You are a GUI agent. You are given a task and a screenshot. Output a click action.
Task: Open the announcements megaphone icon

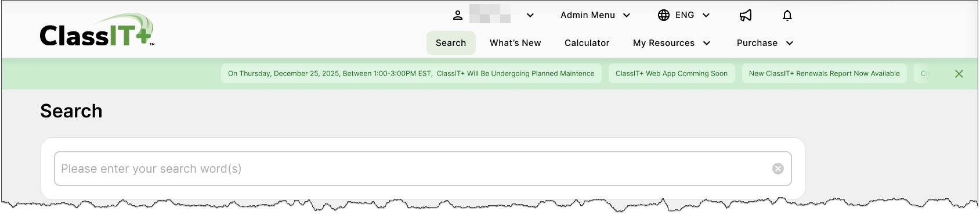(746, 15)
